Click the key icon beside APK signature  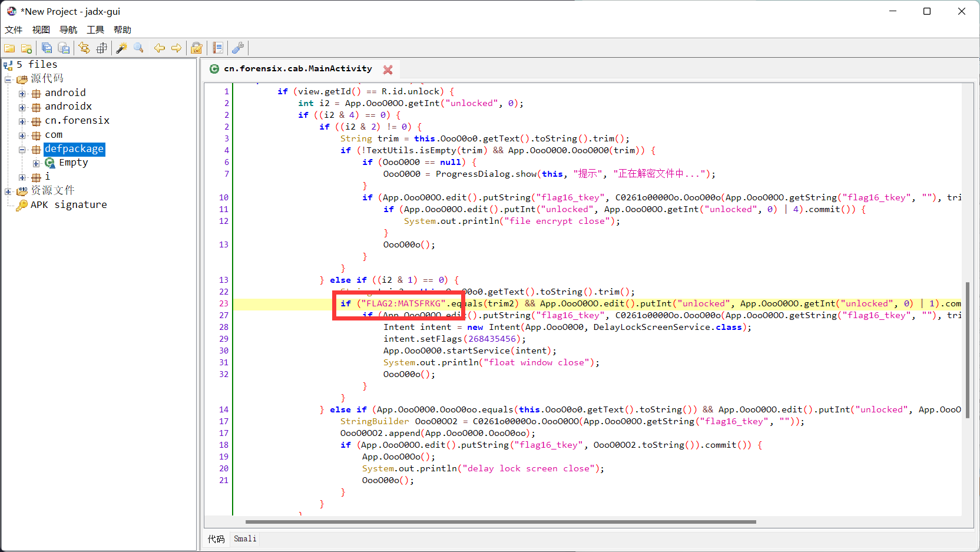[22, 205]
